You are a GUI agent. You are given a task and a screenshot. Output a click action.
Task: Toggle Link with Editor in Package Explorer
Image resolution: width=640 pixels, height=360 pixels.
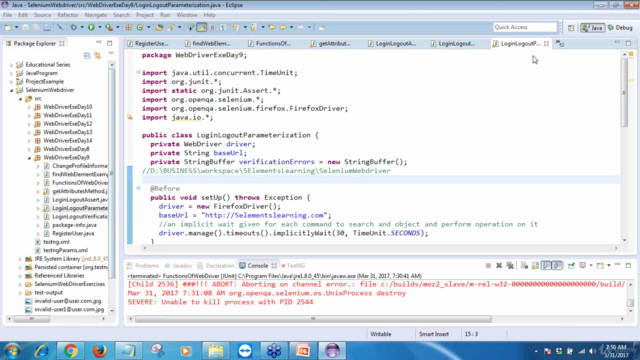tap(98, 55)
